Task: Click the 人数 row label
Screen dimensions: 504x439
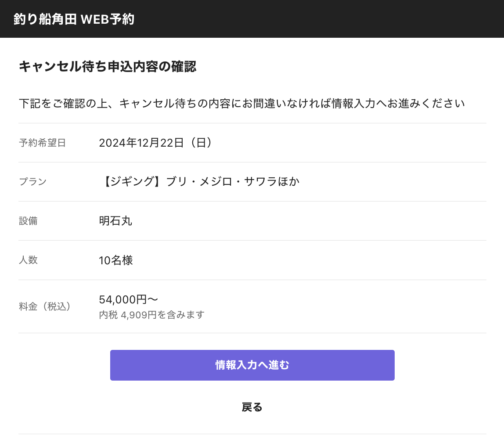Action: pyautogui.click(x=28, y=260)
